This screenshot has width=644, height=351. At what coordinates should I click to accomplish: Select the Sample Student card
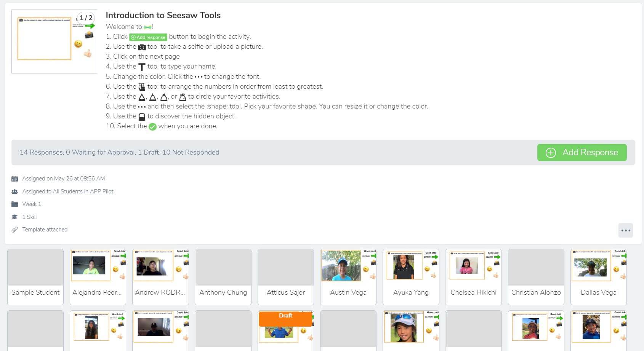pyautogui.click(x=35, y=277)
